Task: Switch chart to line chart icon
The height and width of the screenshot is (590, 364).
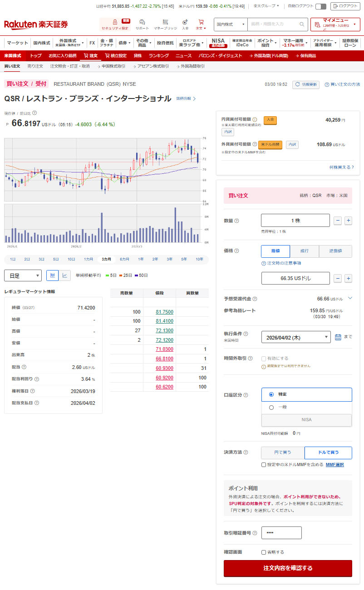Action: coord(65,275)
